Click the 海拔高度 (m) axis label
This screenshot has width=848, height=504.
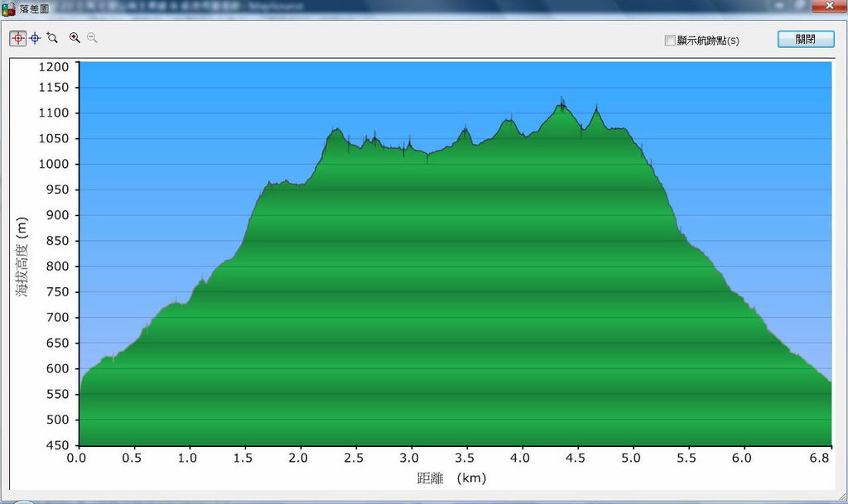point(22,257)
